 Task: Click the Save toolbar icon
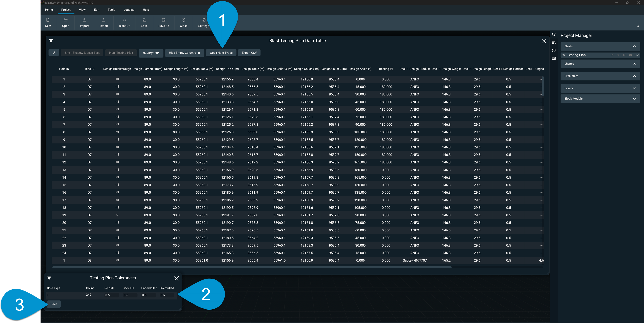tap(144, 20)
